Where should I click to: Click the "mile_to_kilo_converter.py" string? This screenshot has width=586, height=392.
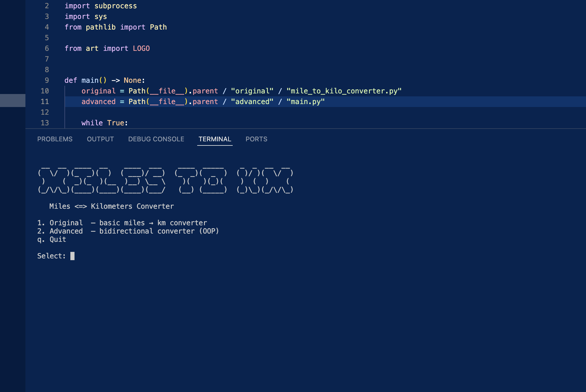[344, 91]
